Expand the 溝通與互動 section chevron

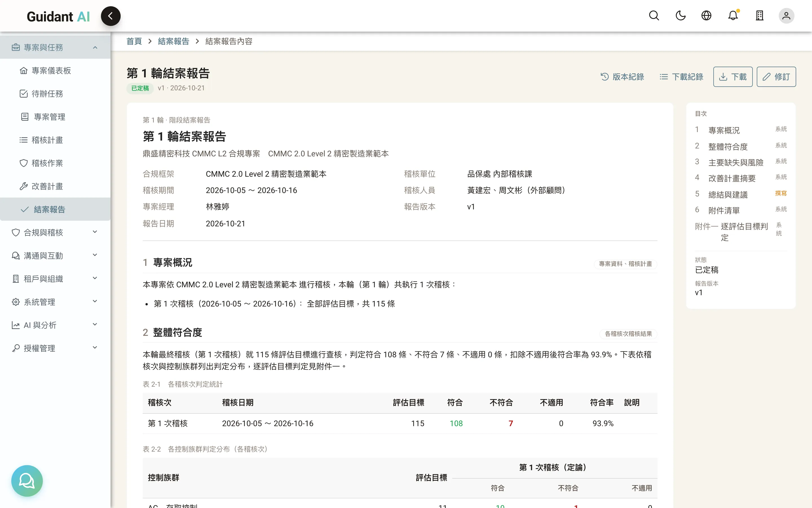[95, 255]
